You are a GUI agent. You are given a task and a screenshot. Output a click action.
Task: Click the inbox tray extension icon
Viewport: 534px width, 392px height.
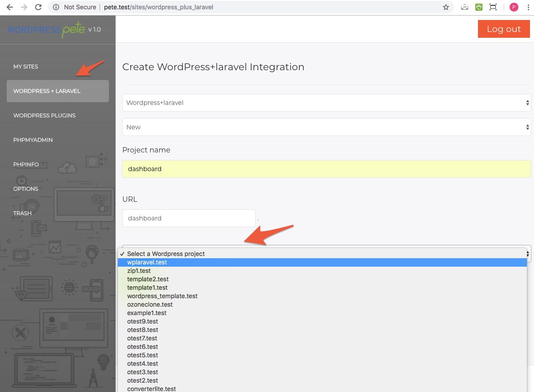click(x=465, y=7)
